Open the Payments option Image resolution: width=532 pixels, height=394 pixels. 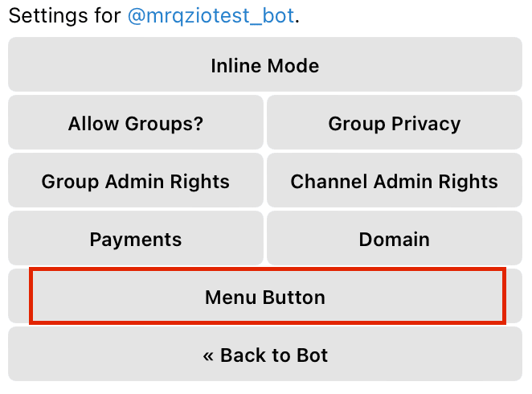pyautogui.click(x=136, y=238)
